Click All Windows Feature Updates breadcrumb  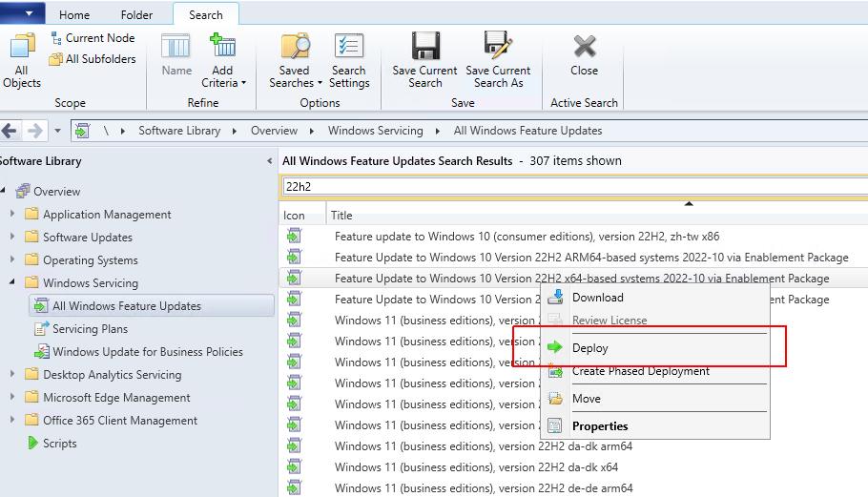[x=527, y=131]
